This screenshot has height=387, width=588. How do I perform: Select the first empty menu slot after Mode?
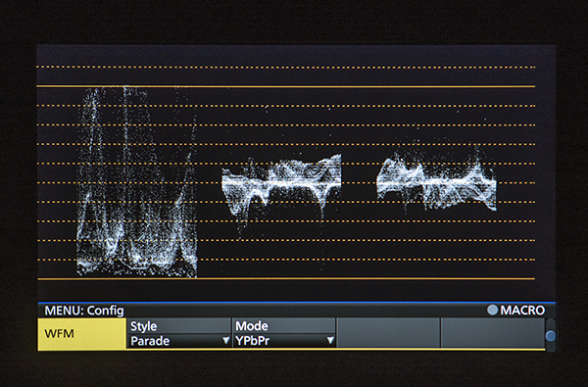coord(388,333)
